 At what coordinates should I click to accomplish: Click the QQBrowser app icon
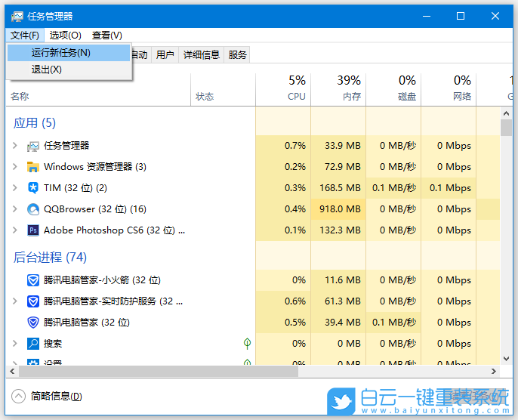(32, 209)
